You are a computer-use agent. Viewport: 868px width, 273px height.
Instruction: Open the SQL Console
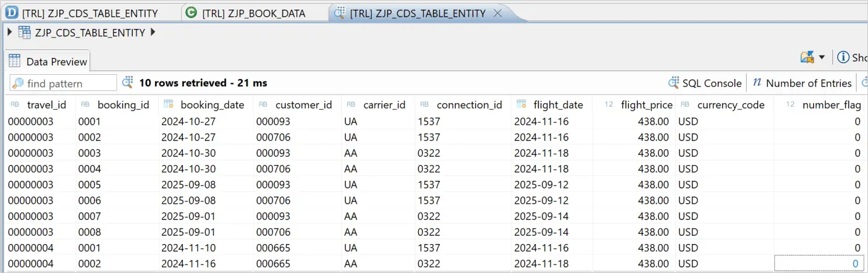pos(704,83)
